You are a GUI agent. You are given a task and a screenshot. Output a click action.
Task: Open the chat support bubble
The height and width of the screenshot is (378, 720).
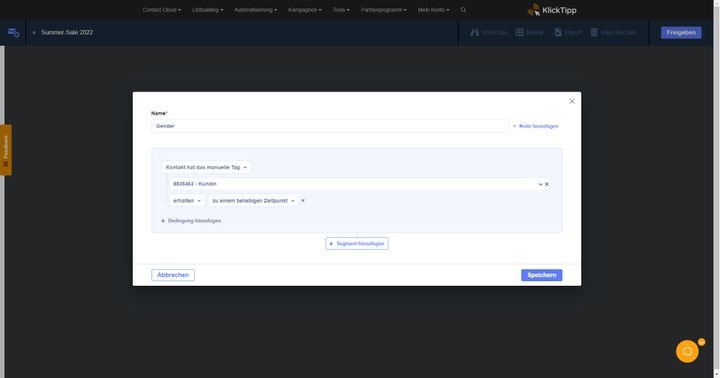[687, 351]
